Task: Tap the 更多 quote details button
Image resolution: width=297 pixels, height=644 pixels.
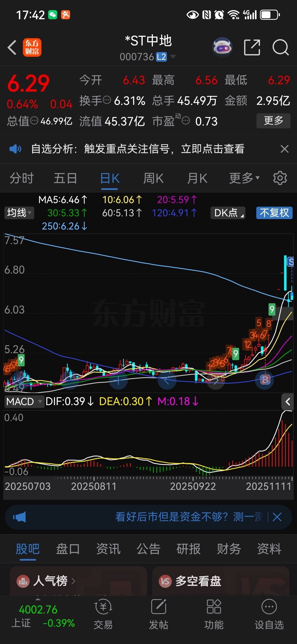Action: [273, 121]
